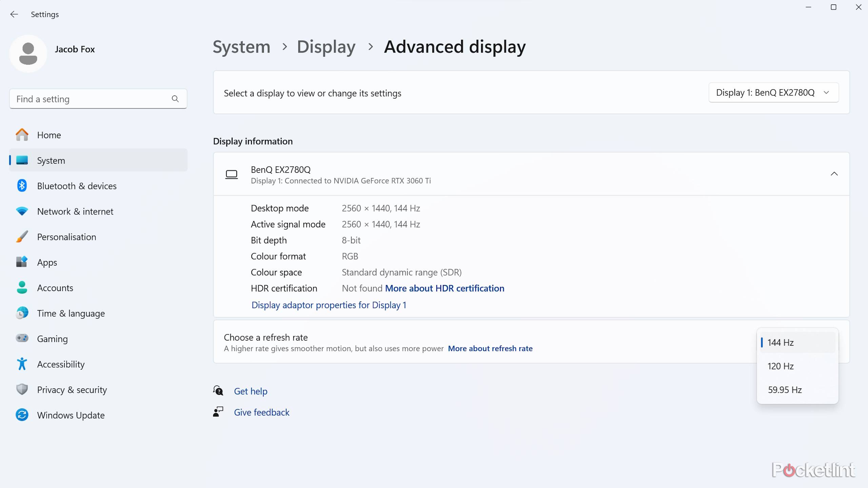Viewport: 868px width, 488px height.
Task: Click the Give feedback person icon
Action: click(218, 412)
